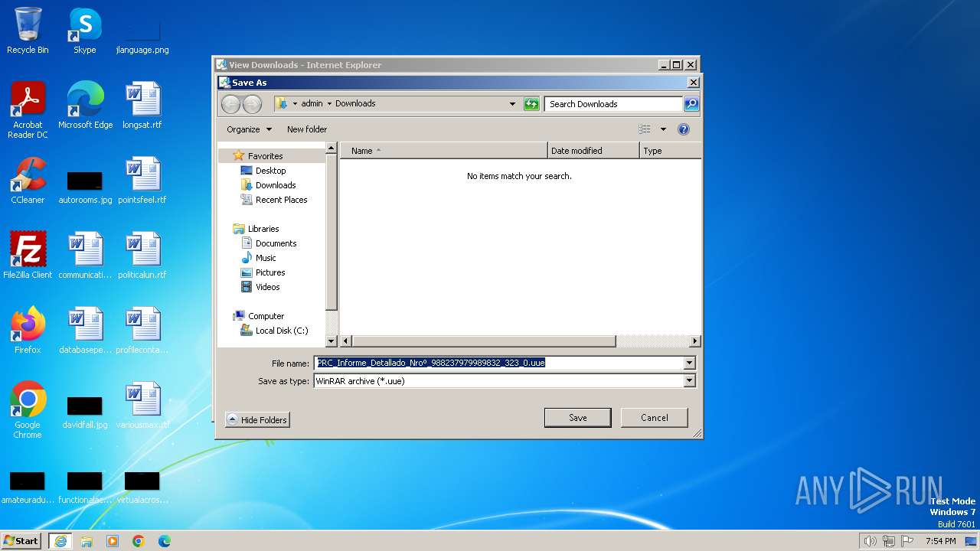Open the Documents library

(276, 243)
